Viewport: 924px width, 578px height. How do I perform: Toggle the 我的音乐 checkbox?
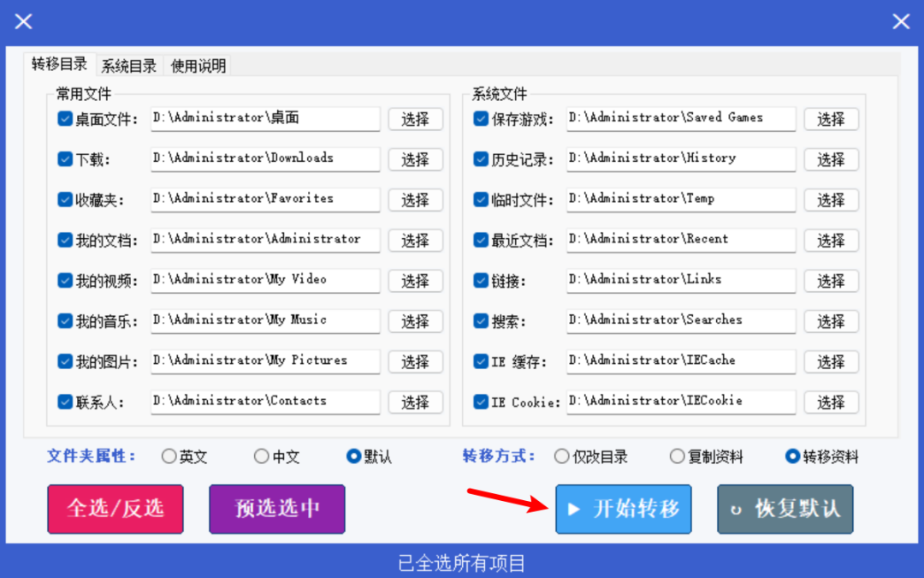tap(65, 321)
